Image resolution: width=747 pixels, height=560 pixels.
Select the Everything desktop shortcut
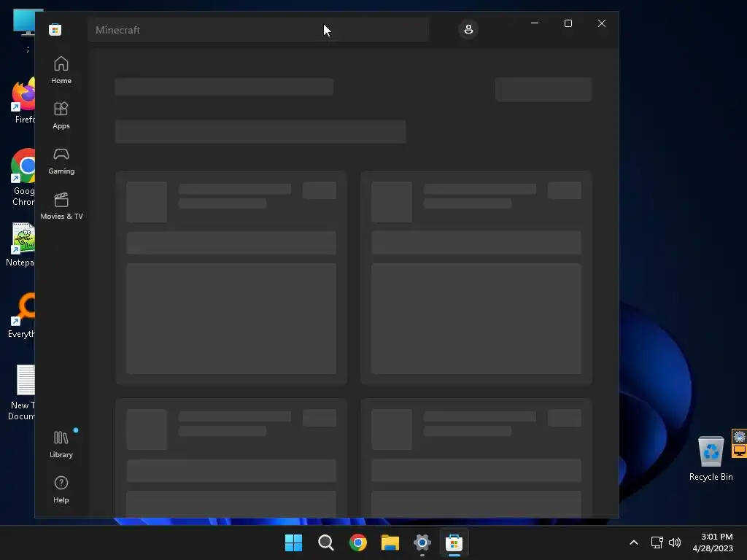[22, 315]
